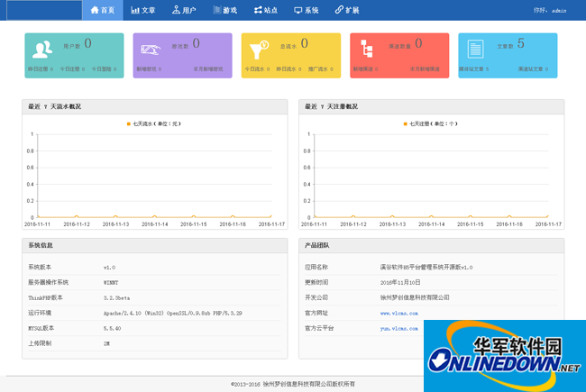Click the logo area left of 首页
Screen dimensions: 586x392
click(x=44, y=10)
